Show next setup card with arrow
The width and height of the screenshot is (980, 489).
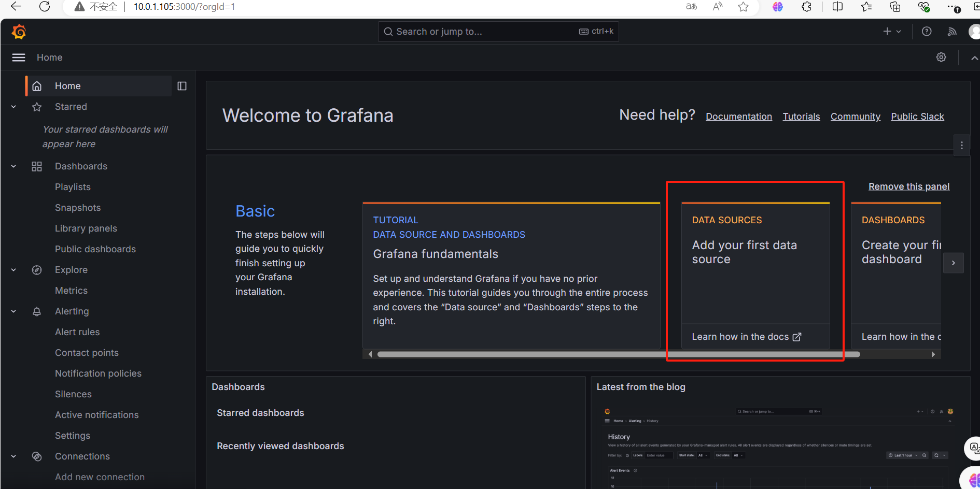[x=953, y=263]
